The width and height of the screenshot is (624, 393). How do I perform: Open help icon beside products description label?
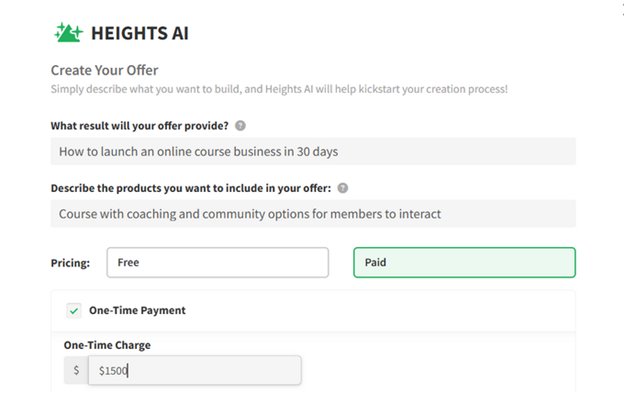pos(343,188)
